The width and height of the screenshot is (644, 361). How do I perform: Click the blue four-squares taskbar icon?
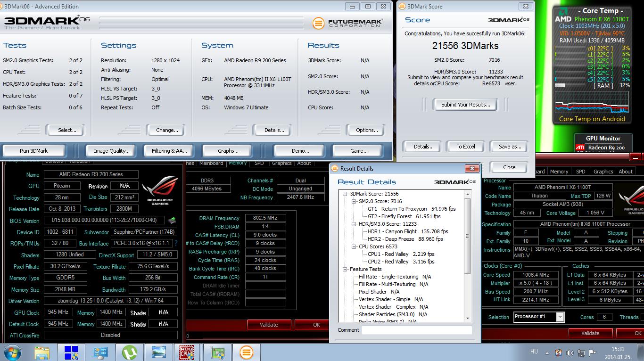pyautogui.click(x=71, y=353)
